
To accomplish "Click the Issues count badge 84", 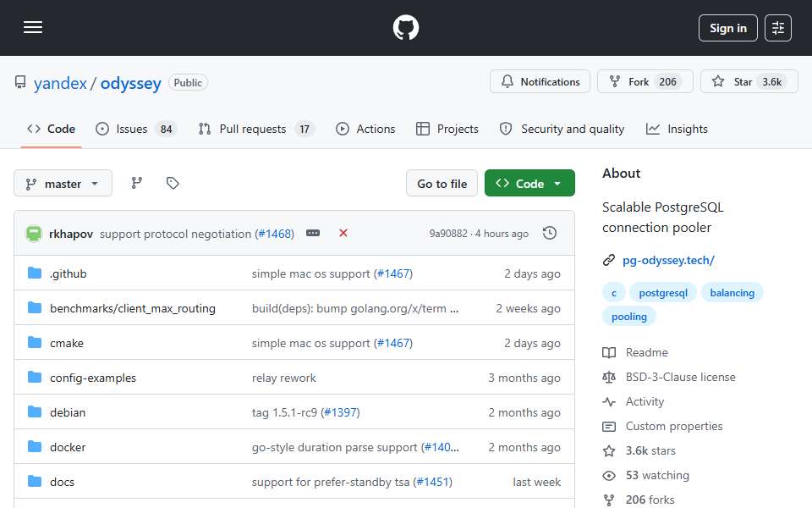I will tap(166, 129).
